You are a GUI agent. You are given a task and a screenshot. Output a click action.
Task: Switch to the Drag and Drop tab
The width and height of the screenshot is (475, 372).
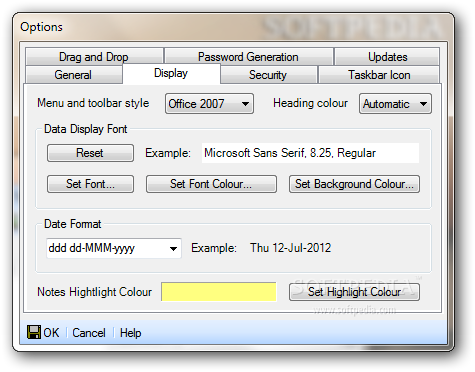(94, 57)
